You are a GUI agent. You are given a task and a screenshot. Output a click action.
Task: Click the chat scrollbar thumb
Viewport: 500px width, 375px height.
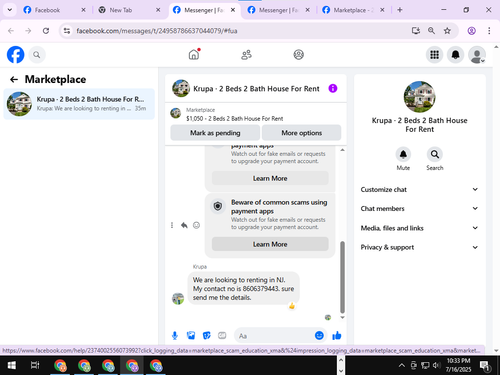point(342,277)
